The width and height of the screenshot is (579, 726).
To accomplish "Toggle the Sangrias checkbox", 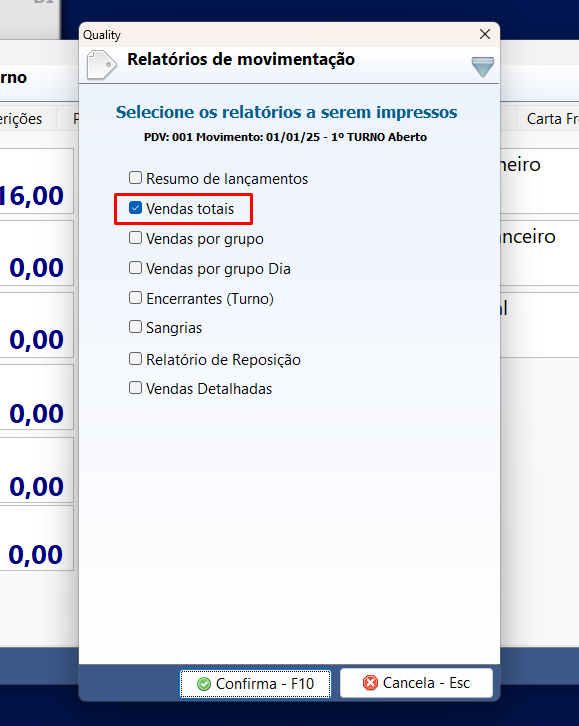I will tap(135, 327).
